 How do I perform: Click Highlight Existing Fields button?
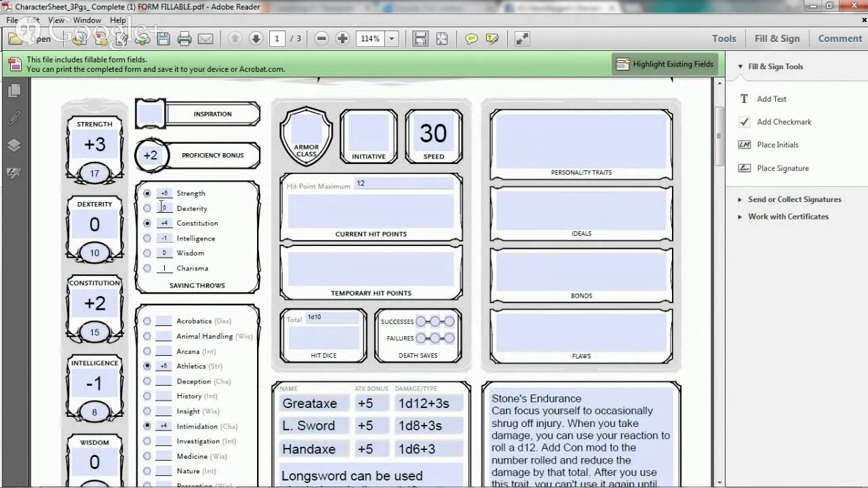click(x=665, y=64)
